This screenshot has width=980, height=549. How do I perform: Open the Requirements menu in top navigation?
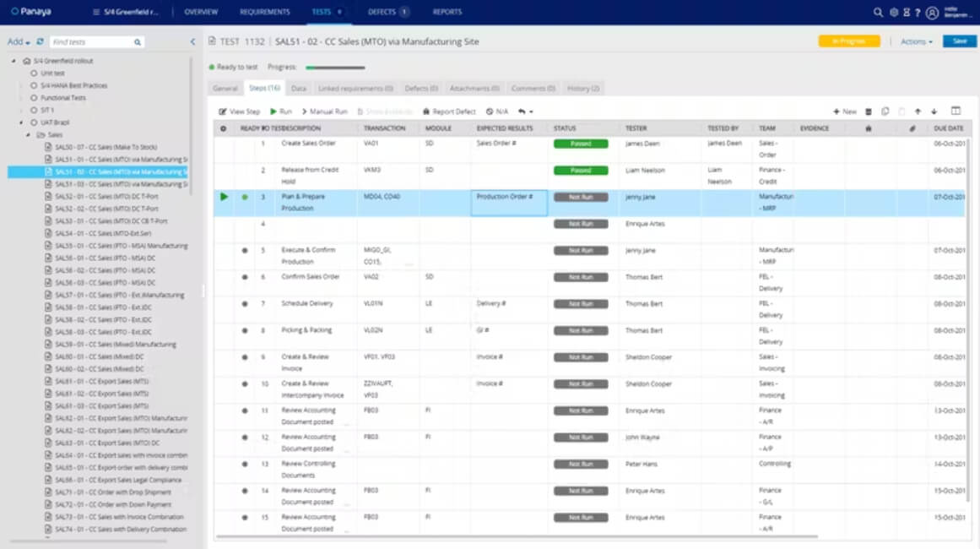tap(264, 12)
